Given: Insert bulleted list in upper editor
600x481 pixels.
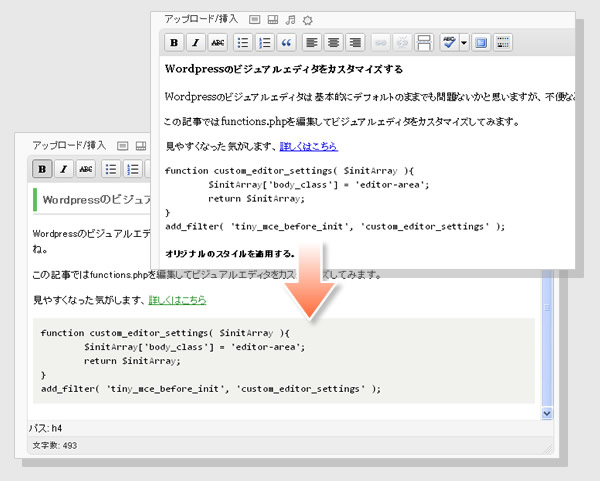Looking at the screenshot, I should [x=243, y=42].
